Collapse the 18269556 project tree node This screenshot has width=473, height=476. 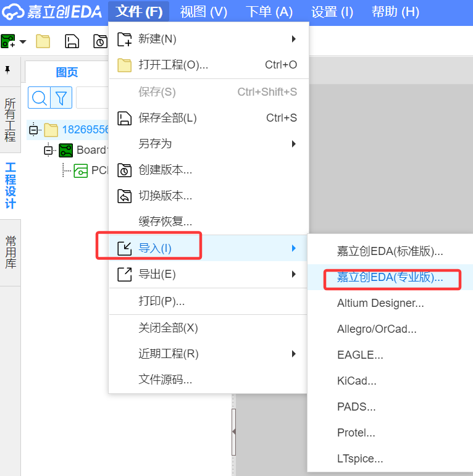point(33,130)
